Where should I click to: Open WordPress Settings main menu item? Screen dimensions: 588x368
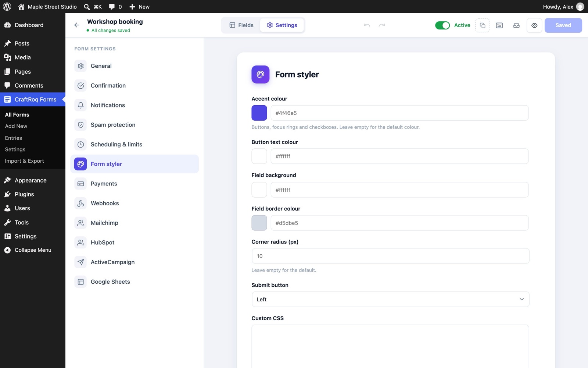(x=33, y=236)
